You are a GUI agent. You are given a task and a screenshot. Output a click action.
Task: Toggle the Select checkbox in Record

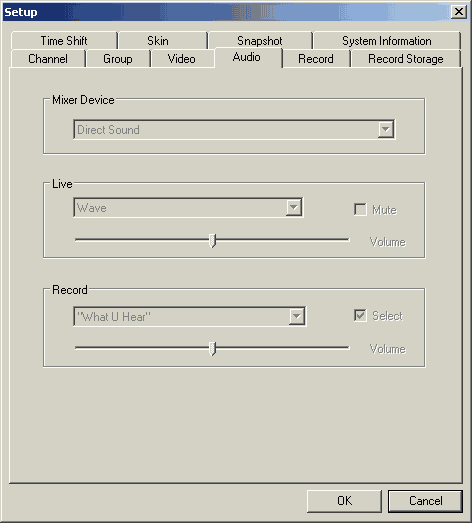(x=360, y=316)
